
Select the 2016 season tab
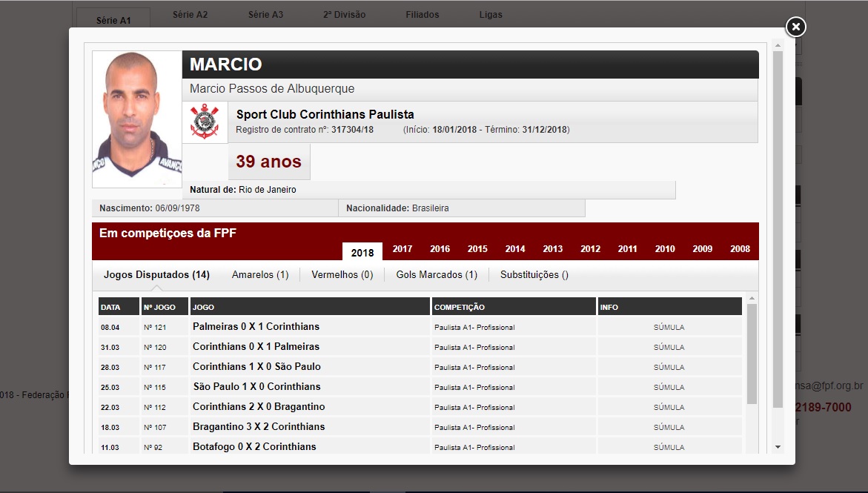pyautogui.click(x=440, y=248)
